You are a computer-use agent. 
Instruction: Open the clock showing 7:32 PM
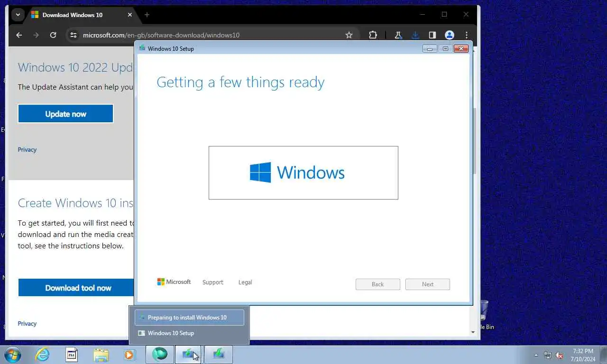[x=583, y=355]
